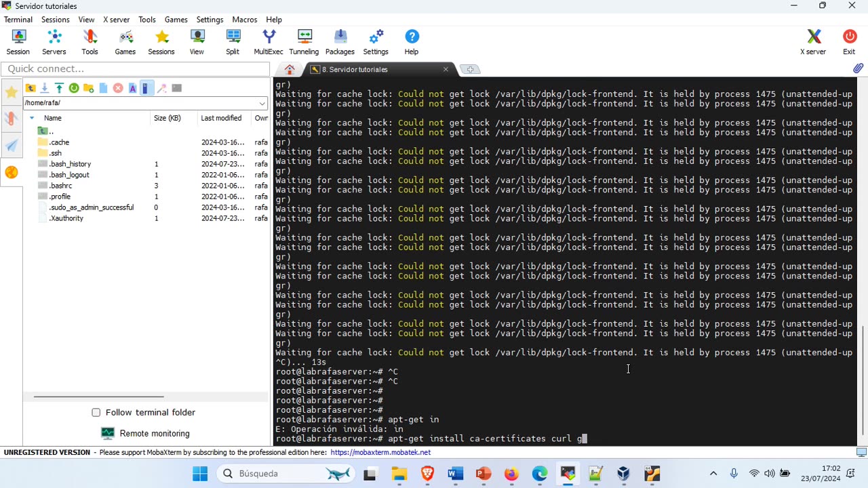This screenshot has width=868, height=488.
Task: Select the .cache folder
Action: 60,142
